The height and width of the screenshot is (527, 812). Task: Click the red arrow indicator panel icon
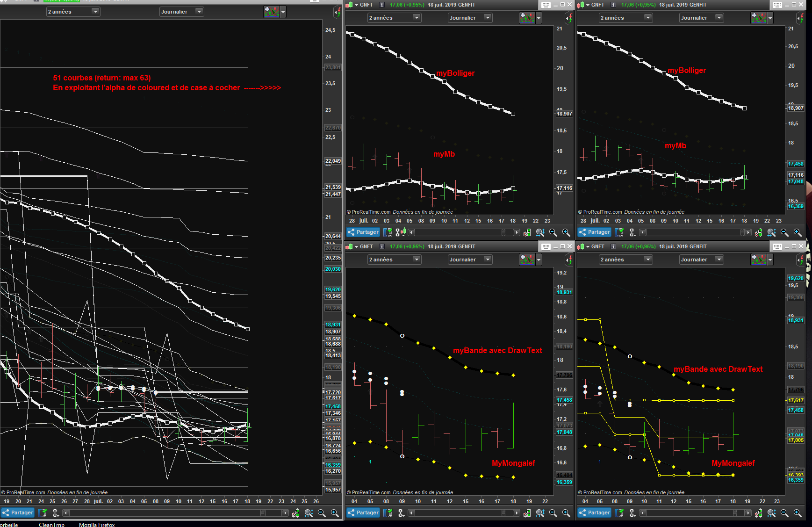[x=569, y=18]
